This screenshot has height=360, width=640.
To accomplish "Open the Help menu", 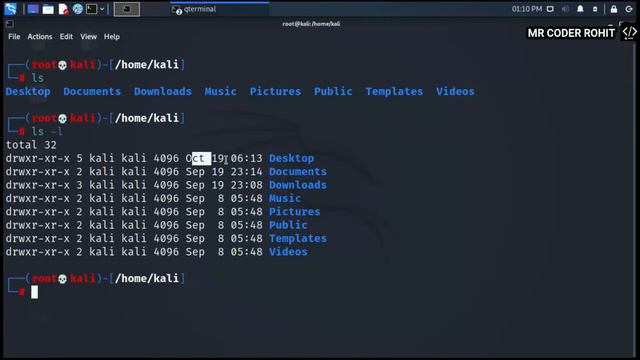I will [111, 37].
